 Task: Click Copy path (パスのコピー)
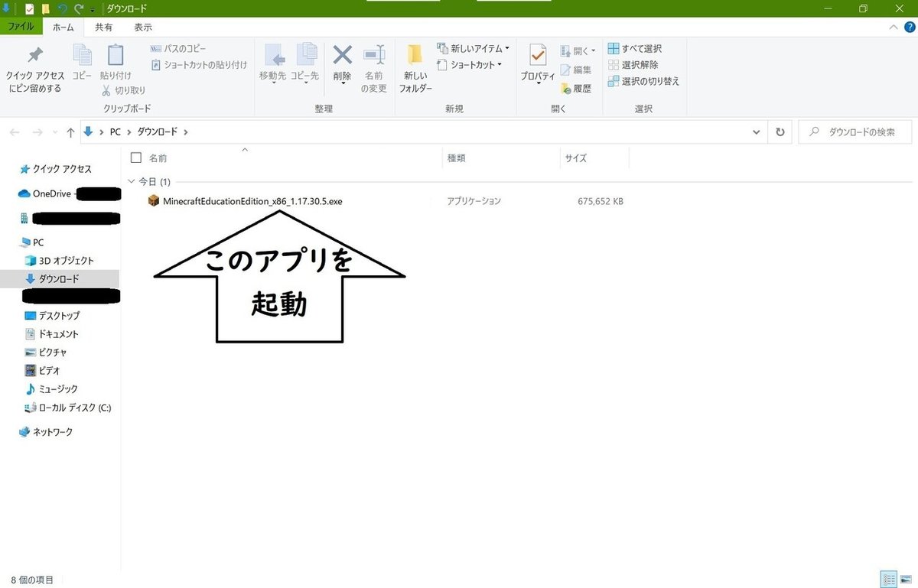[x=180, y=49]
